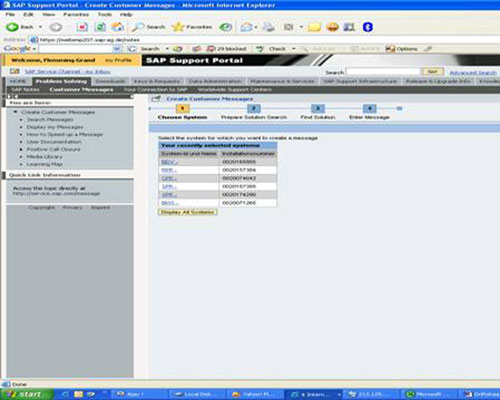The width and height of the screenshot is (500, 400).
Task: Go to the Home page house icon
Action: tap(117, 27)
